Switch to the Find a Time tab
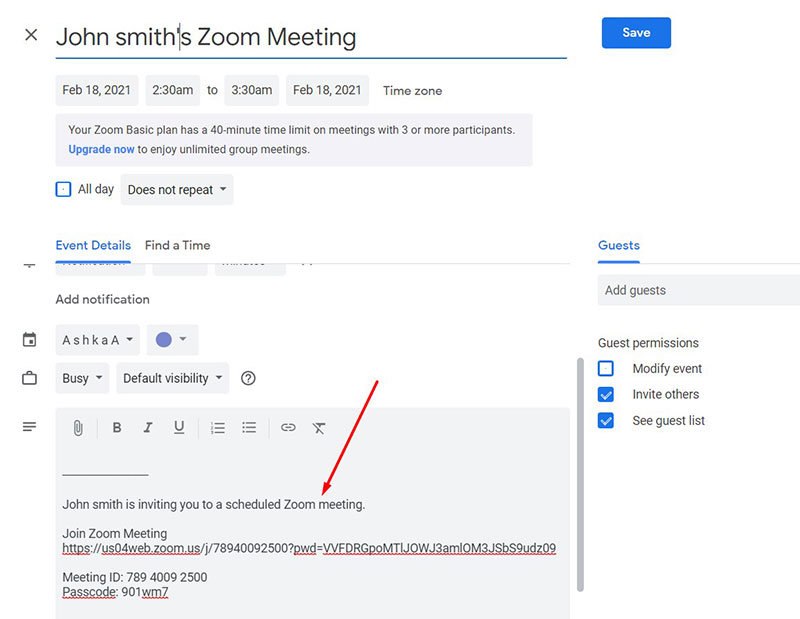 point(178,245)
